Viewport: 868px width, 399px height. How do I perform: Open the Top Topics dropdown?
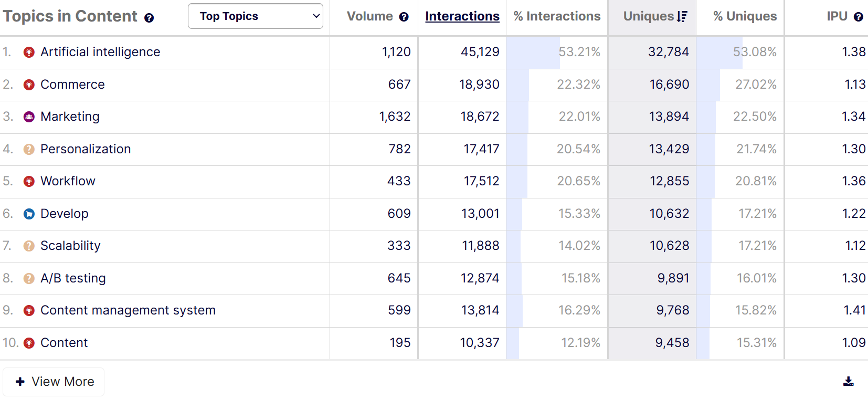(256, 16)
